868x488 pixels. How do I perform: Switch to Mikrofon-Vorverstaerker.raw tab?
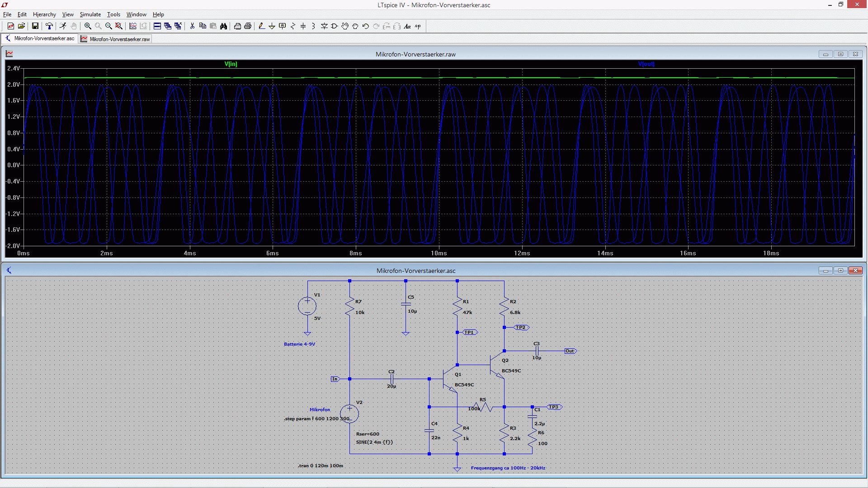click(x=115, y=39)
